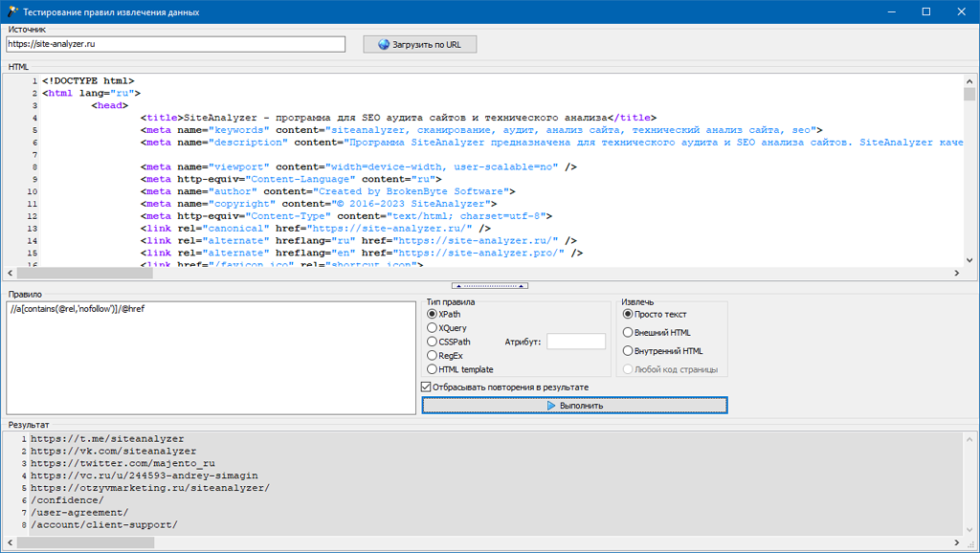Viewport: 980px width, 553px height.
Task: Click the meta copyright line in HTML source
Action: click(319, 204)
